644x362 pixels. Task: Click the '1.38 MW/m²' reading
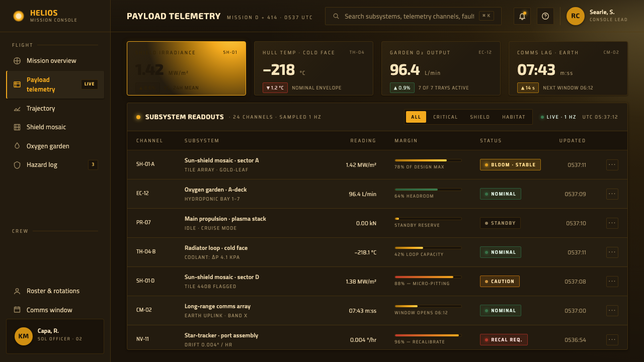[x=361, y=282]
